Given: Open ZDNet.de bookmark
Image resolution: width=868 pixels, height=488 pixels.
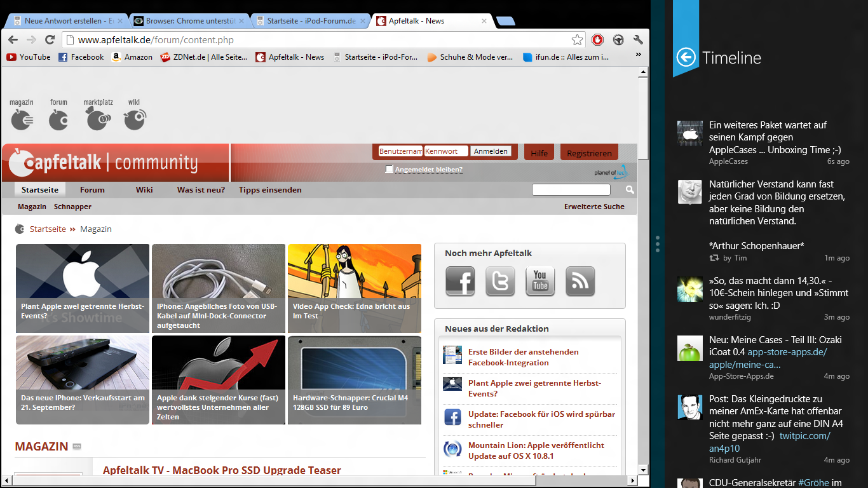Looking at the screenshot, I should (204, 57).
